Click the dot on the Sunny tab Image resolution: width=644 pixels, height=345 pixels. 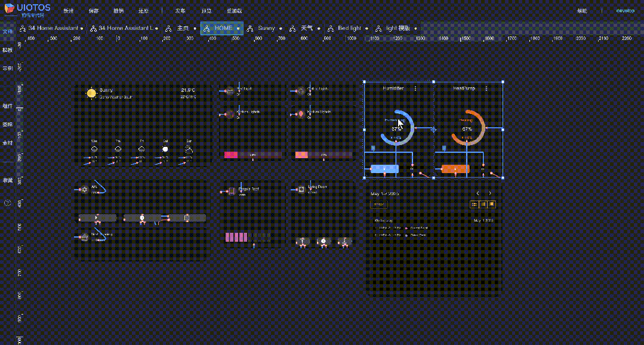(281, 29)
